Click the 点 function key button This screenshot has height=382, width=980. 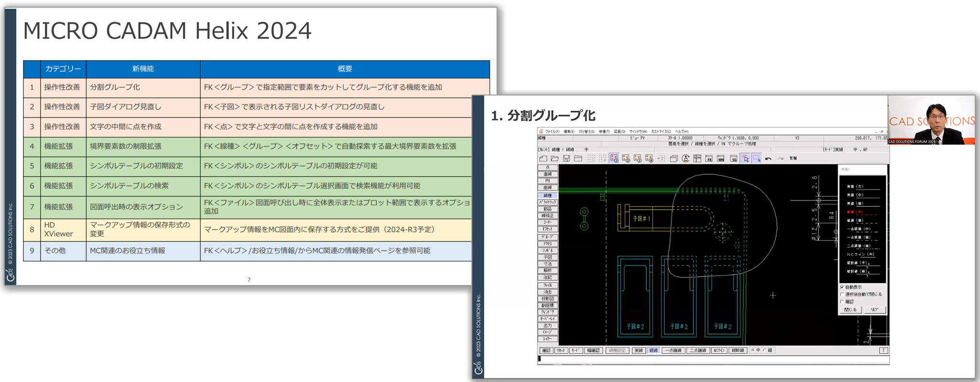point(548,168)
